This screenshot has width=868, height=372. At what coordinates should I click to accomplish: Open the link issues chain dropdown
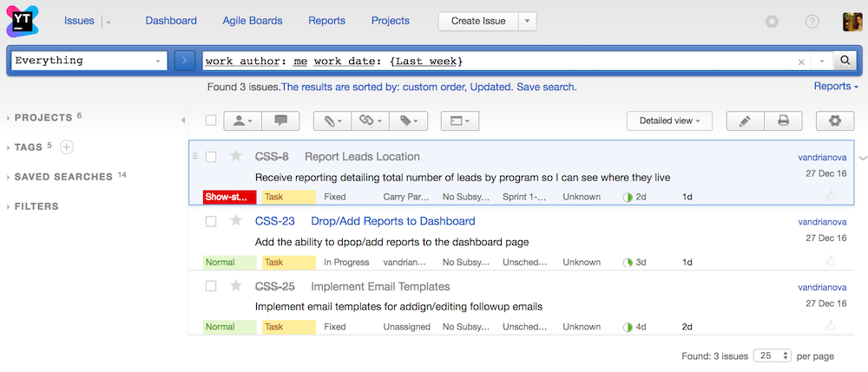pos(370,121)
